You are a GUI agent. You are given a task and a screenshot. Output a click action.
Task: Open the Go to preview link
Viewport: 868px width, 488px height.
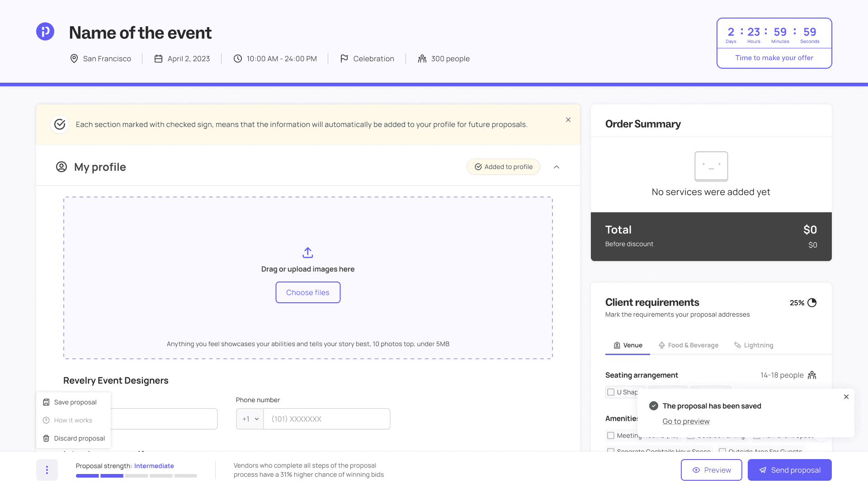point(686,421)
